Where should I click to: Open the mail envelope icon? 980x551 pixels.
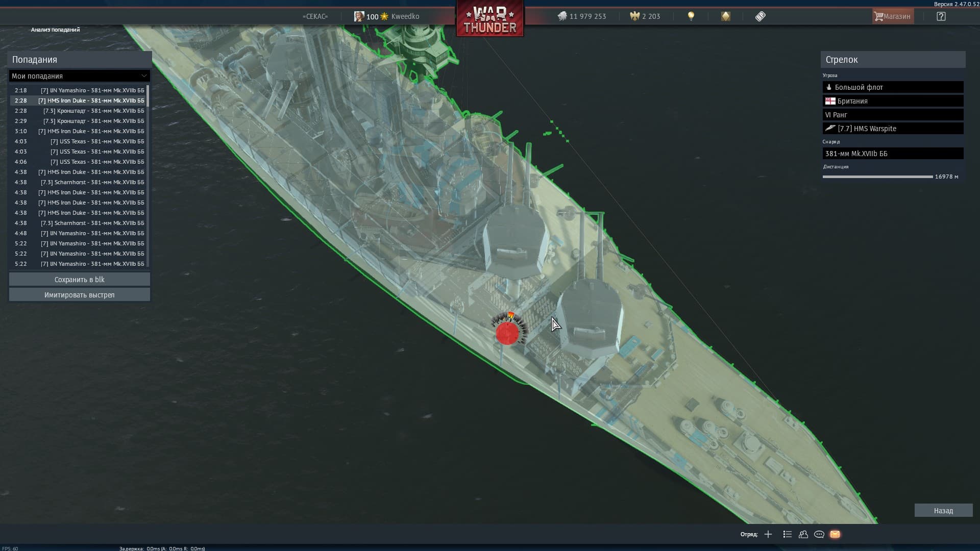tap(835, 534)
